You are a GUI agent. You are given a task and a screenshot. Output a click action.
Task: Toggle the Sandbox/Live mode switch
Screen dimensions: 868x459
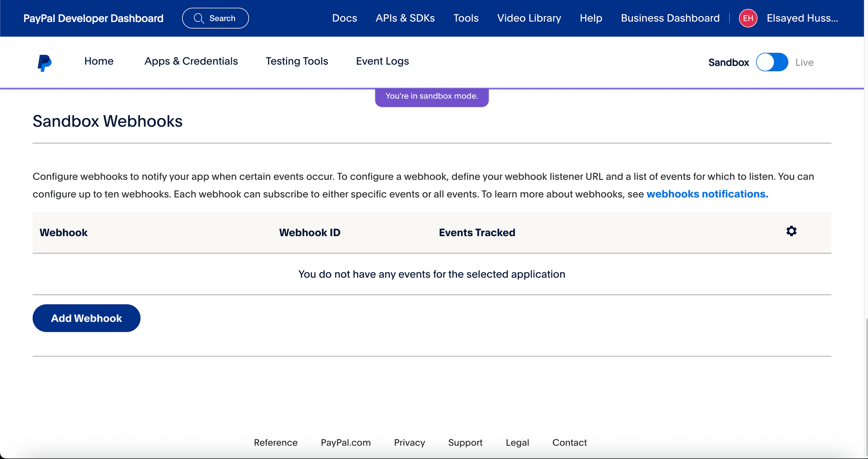pyautogui.click(x=772, y=62)
